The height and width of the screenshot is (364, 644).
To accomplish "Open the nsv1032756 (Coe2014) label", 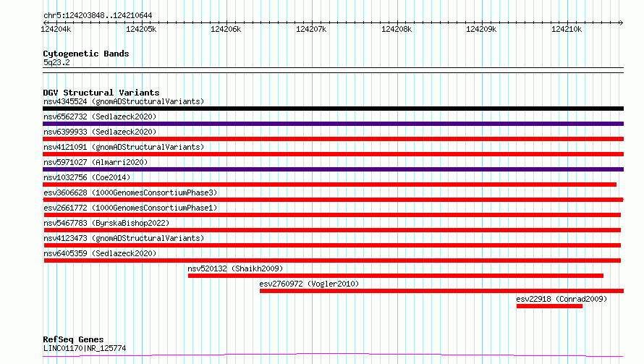I will (x=87, y=177).
